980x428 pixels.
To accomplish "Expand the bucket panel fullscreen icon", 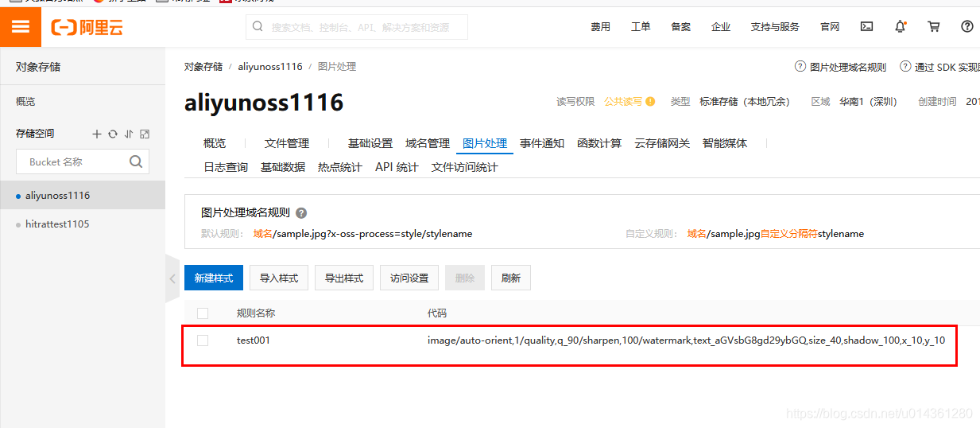I will pos(145,134).
